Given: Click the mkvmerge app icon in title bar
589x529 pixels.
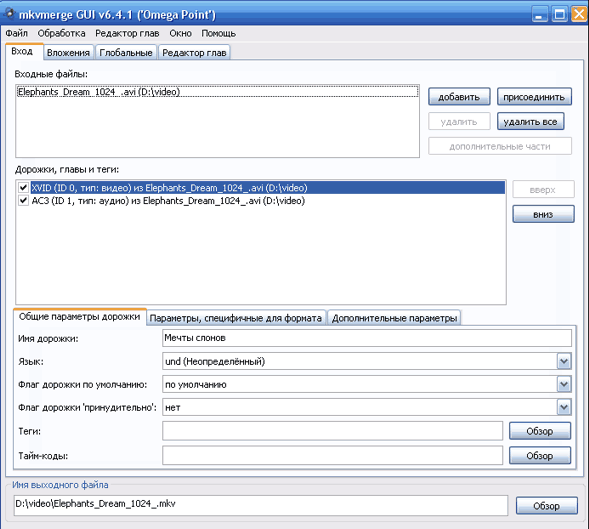Looking at the screenshot, I should click(9, 13).
